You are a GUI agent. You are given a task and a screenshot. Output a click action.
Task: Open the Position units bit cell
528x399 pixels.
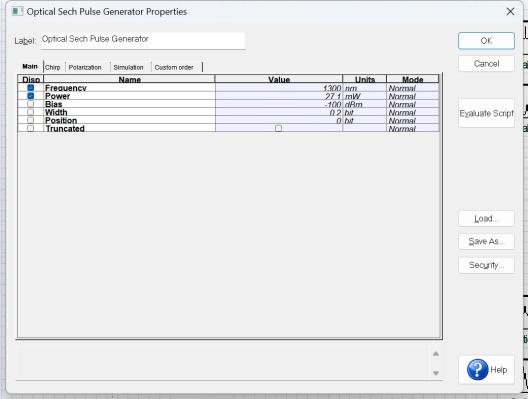point(365,120)
